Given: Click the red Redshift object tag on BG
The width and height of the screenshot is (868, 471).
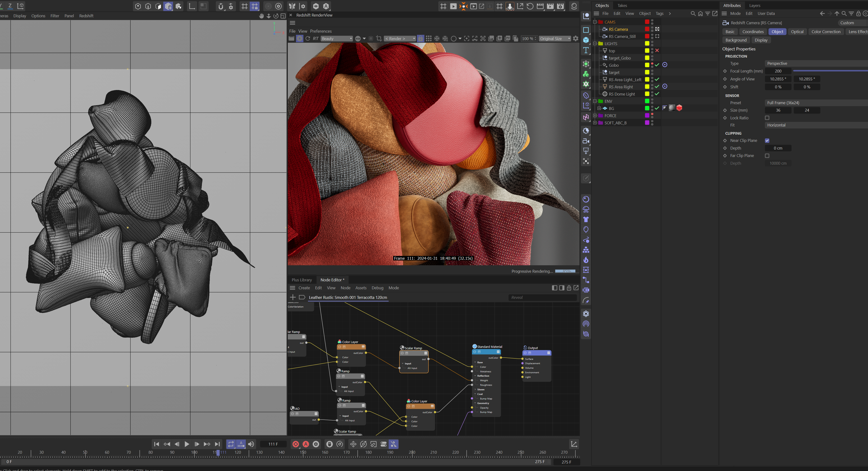Looking at the screenshot, I should 679,108.
